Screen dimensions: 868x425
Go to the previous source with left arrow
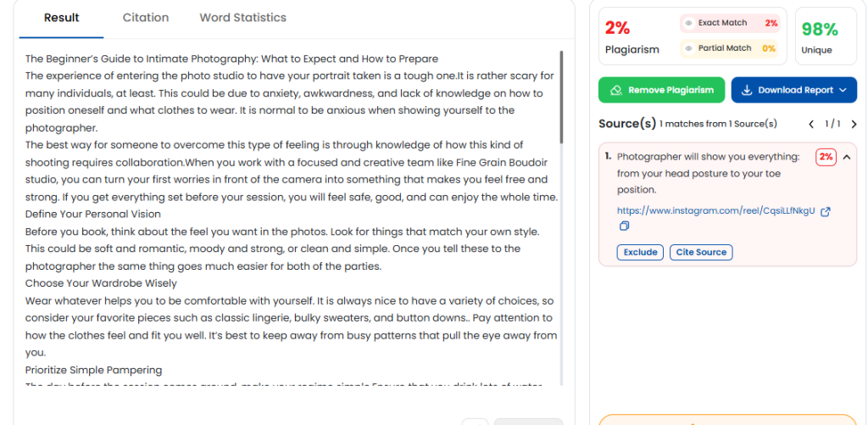pos(811,124)
